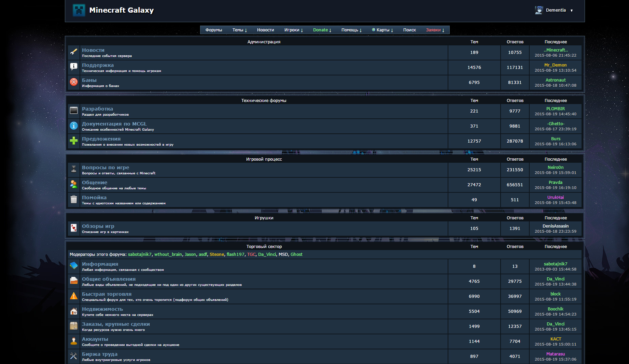Image resolution: width=629 pixels, height=364 pixels.
Task: Click the Информация blue book icon
Action: point(74,265)
